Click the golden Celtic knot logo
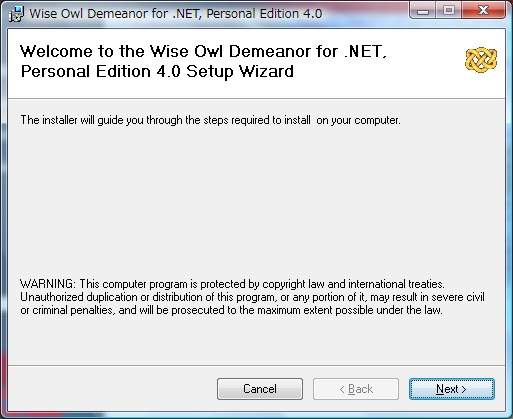 [481, 60]
